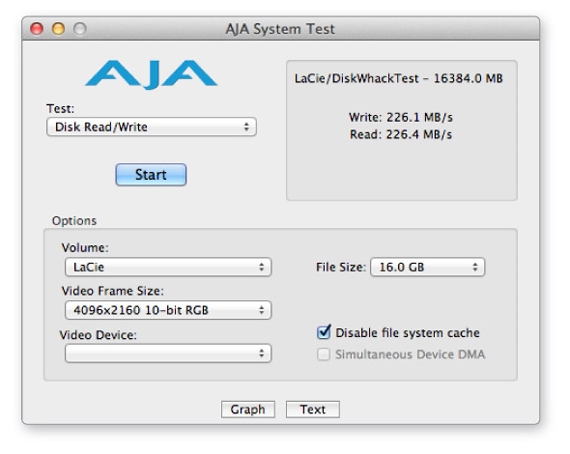
Task: Click the AJA logo
Action: [151, 75]
